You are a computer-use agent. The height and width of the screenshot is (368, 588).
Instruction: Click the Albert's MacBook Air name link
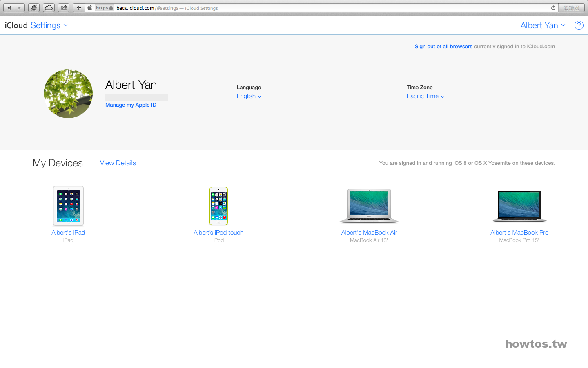click(369, 233)
